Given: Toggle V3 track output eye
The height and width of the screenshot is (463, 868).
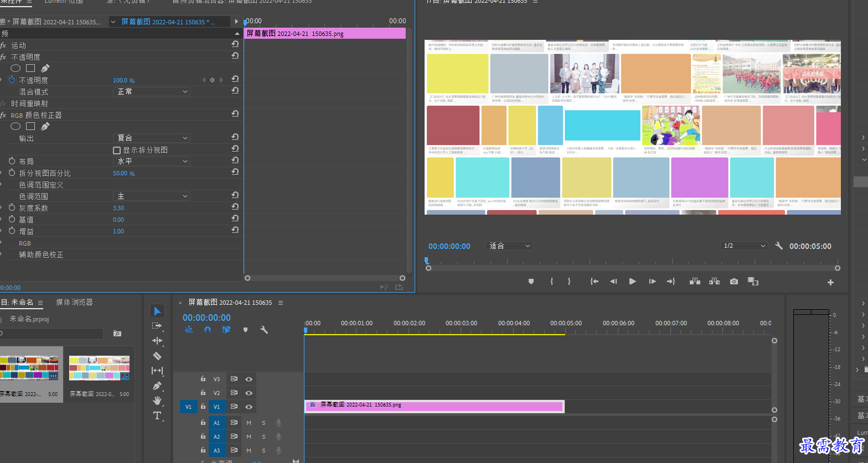Looking at the screenshot, I should pyautogui.click(x=249, y=379).
